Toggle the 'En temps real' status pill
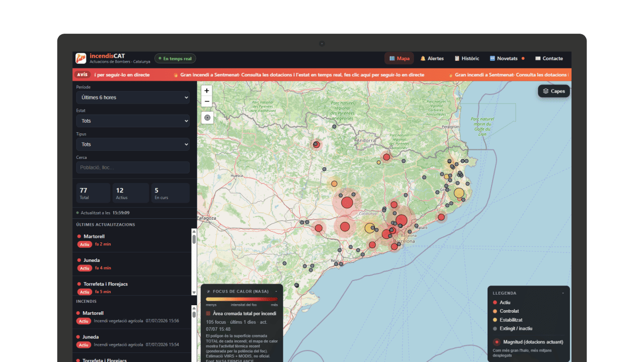644x362 pixels. [x=175, y=58]
